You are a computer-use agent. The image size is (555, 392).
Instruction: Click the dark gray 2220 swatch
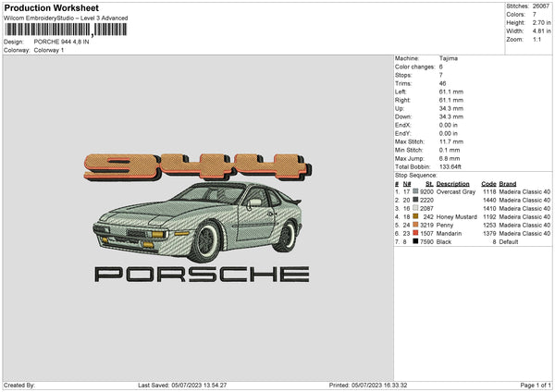[x=416, y=199]
